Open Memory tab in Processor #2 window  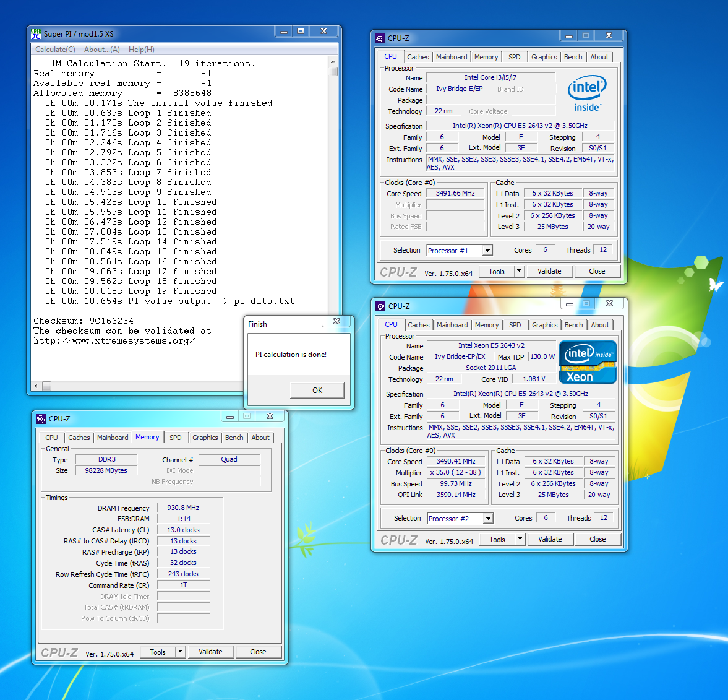[x=487, y=325]
